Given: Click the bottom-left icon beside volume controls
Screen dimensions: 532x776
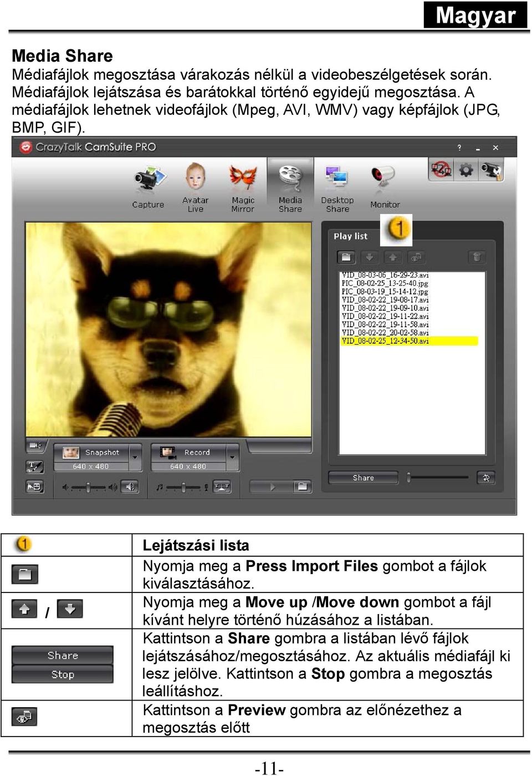Looking at the screenshot, I should 35,487.
